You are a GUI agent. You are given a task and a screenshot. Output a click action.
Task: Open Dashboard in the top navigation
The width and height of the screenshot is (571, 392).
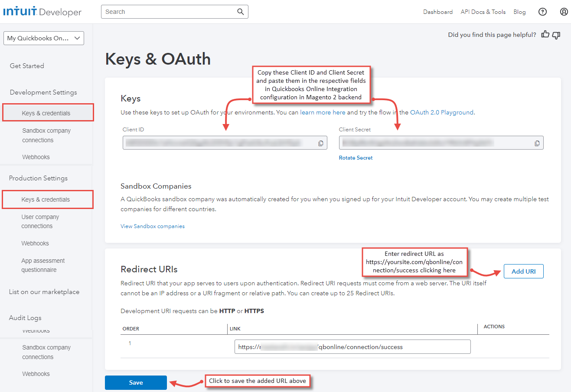(x=437, y=12)
